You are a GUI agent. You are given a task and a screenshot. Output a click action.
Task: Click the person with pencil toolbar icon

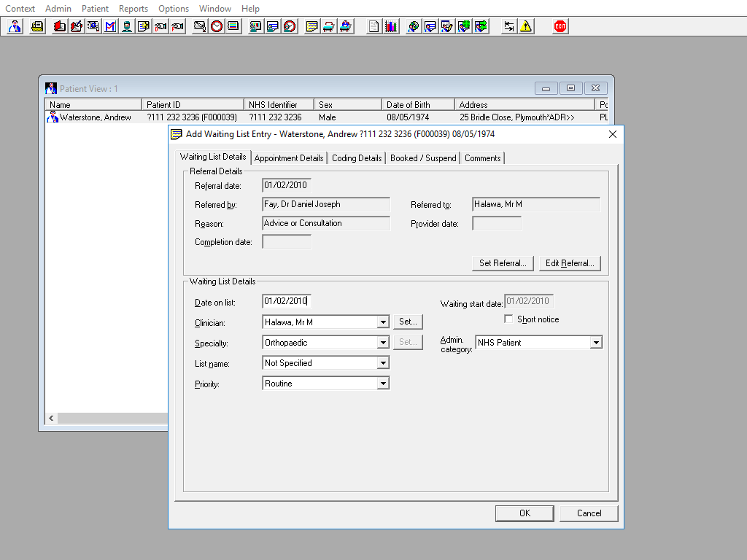pyautogui.click(x=447, y=26)
